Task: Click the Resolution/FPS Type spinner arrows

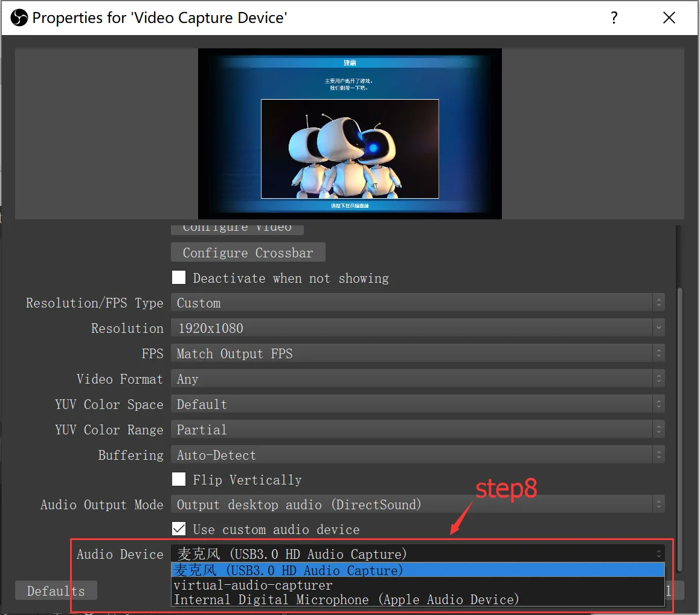Action: 658,303
